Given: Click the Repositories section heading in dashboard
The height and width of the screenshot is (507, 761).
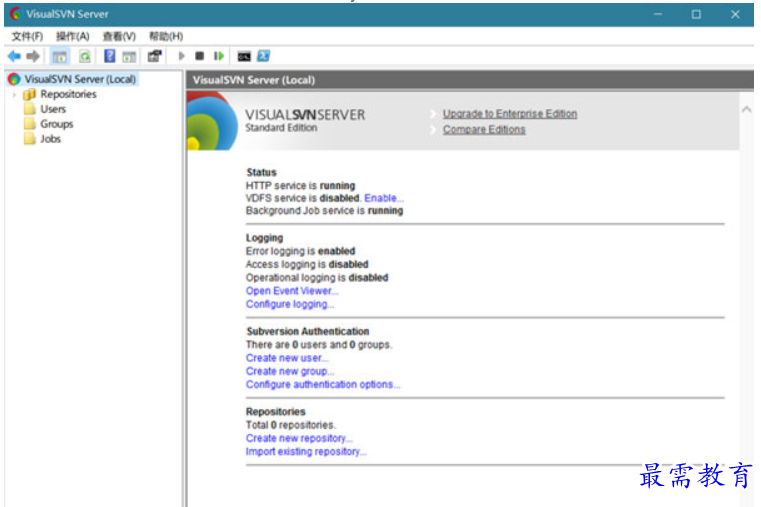Looking at the screenshot, I should click(276, 411).
